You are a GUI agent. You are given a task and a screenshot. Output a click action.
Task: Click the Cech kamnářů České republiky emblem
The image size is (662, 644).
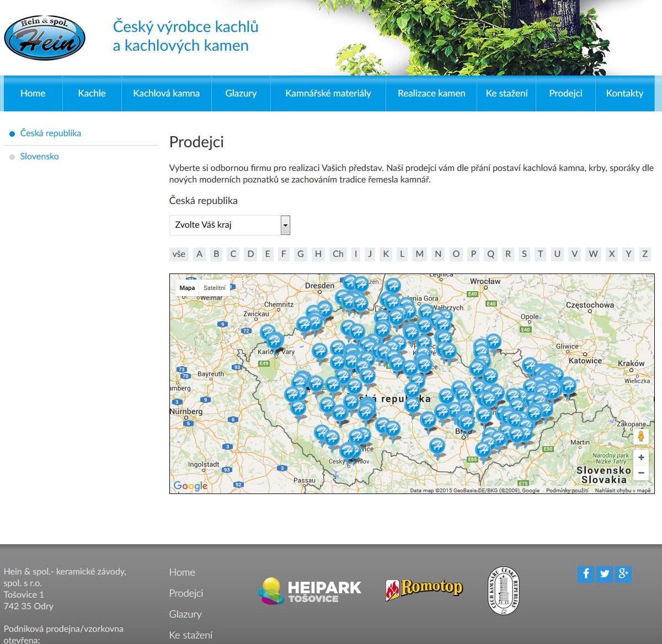pyautogui.click(x=504, y=591)
